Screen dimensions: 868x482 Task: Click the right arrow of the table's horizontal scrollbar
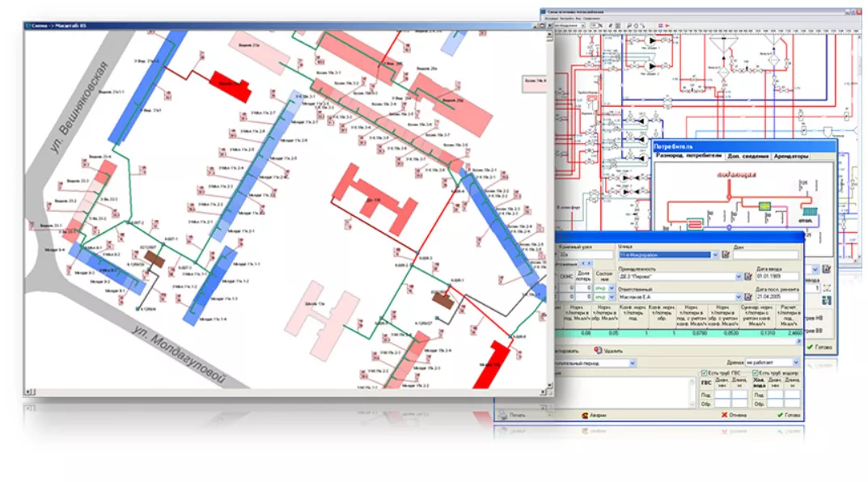798,341
